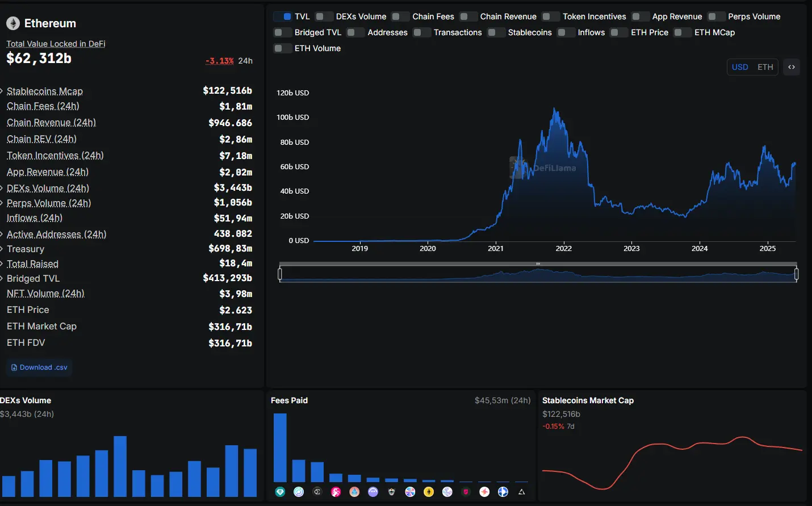Viewport: 812px width, 506px height.
Task: Click the tallest bar in DEXs Volume chart
Action: click(x=120, y=467)
